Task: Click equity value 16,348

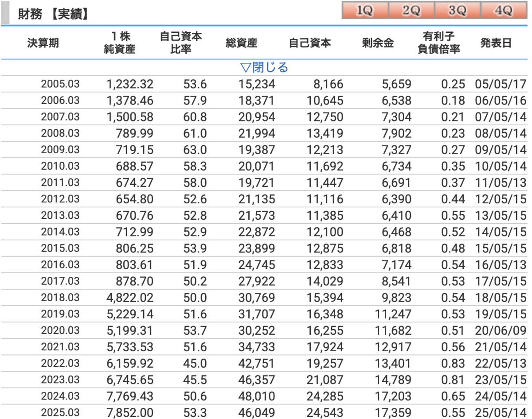Action: 325,314
